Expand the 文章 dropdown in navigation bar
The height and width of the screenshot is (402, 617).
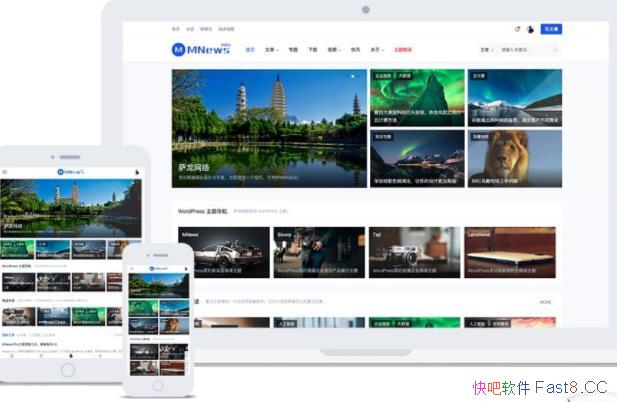[x=271, y=49]
